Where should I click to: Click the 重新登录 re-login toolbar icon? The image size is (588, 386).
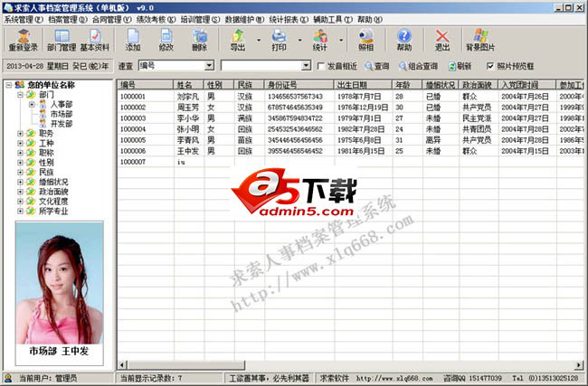click(x=24, y=40)
